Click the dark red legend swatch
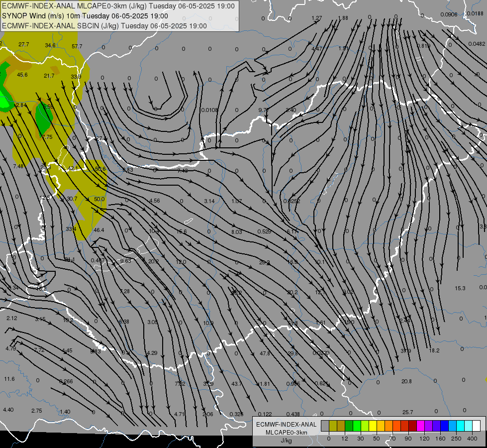The height and width of the screenshot is (448, 487). (x=413, y=426)
